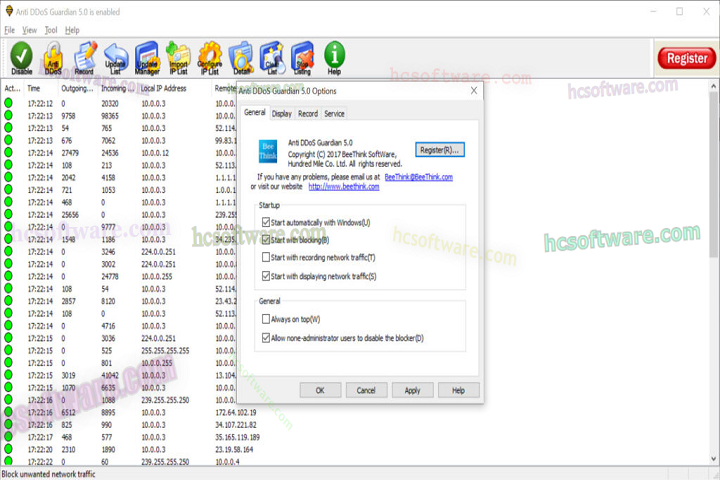This screenshot has width=720, height=480.
Task: Click the scrollbar down arrow
Action: pos(714,459)
